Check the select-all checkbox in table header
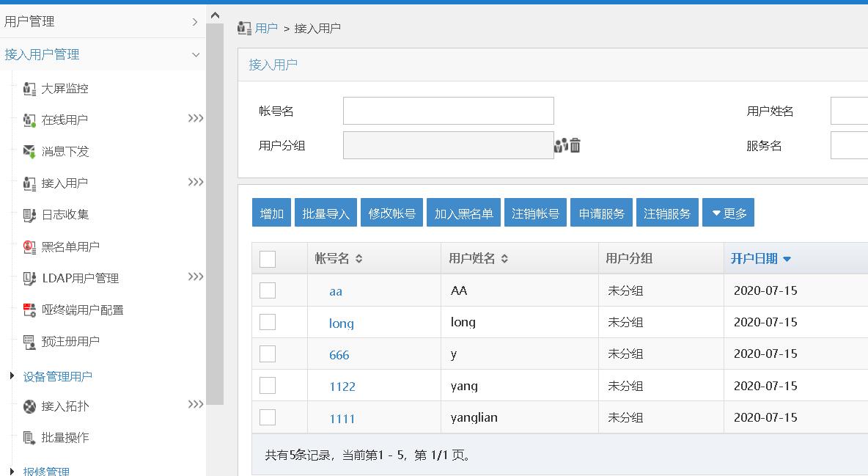The image size is (868, 476). (268, 259)
